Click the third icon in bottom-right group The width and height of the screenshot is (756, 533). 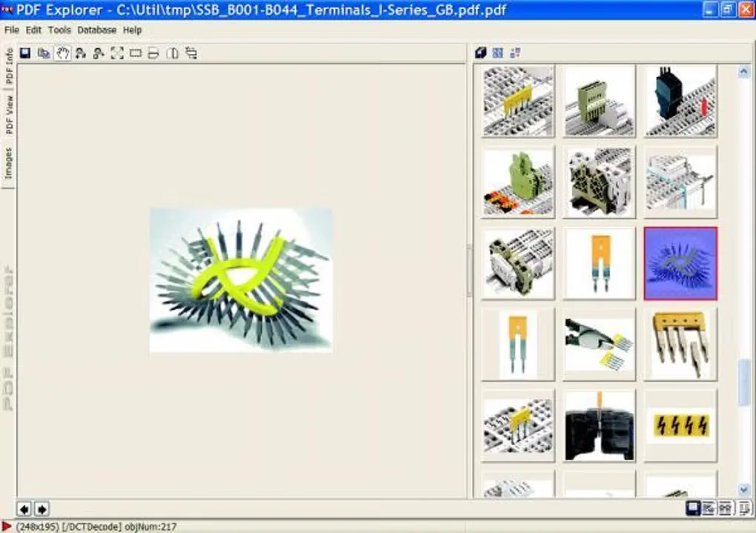click(x=725, y=509)
